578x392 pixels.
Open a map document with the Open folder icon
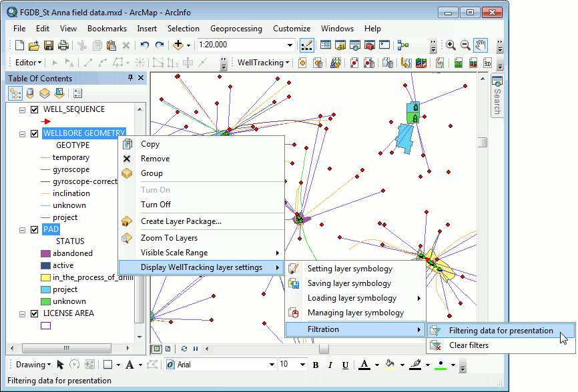(34, 45)
